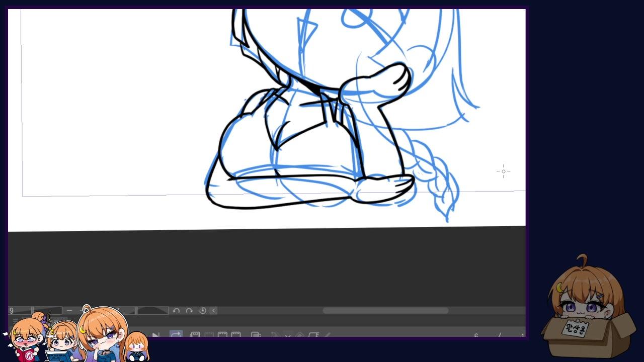Rotate the canvas view counter-clockwise

click(176, 311)
